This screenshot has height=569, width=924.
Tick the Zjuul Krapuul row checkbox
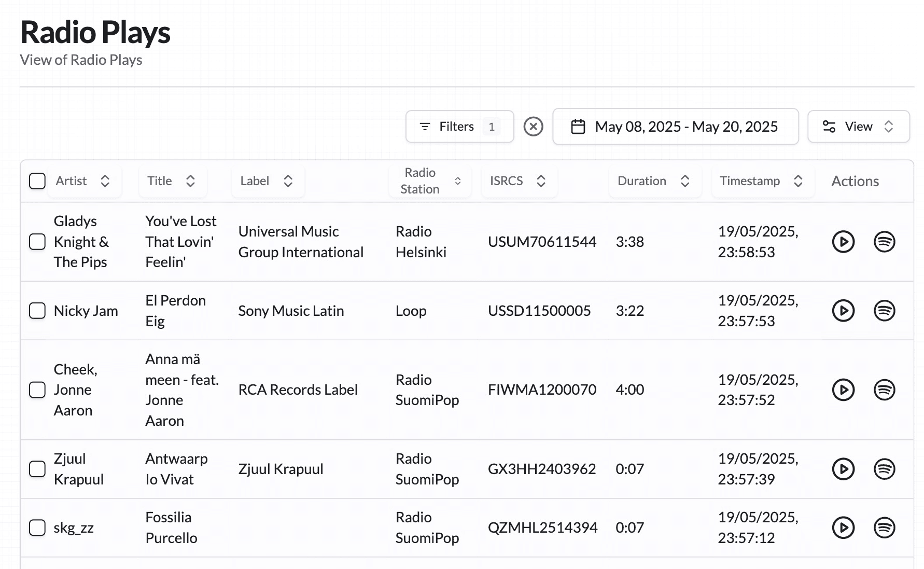pos(37,469)
